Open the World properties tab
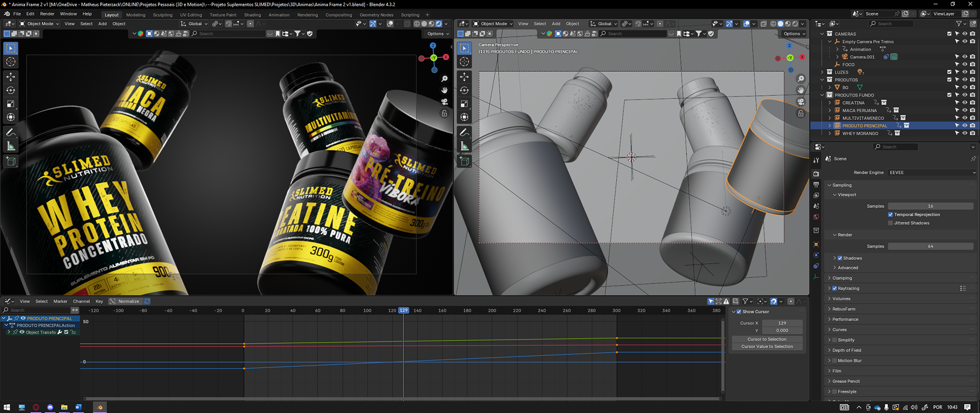The image size is (980, 413). tap(816, 217)
